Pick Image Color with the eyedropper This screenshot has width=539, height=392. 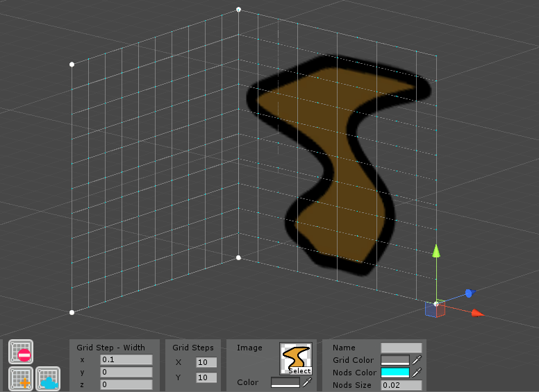point(307,382)
